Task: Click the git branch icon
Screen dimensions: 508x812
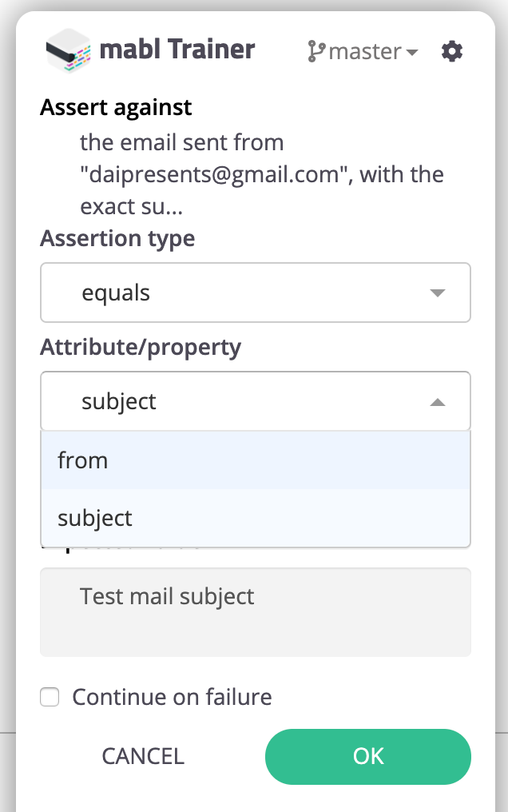Action: [x=316, y=52]
